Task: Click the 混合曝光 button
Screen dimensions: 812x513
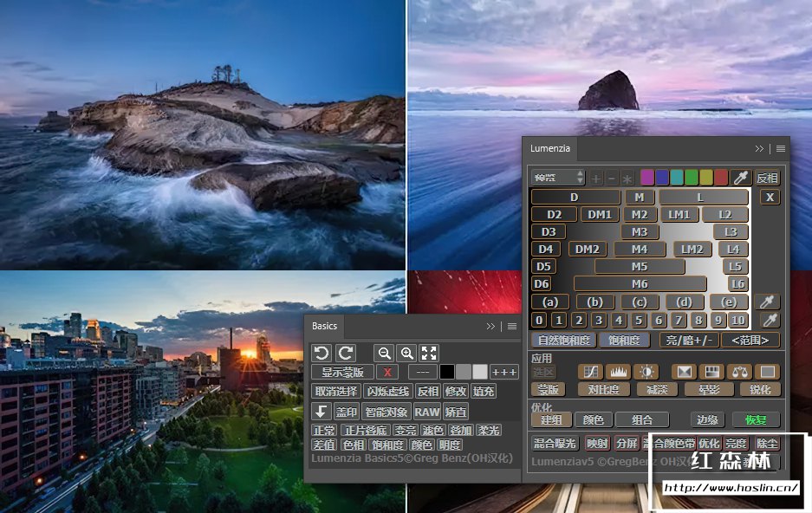Action: [555, 444]
